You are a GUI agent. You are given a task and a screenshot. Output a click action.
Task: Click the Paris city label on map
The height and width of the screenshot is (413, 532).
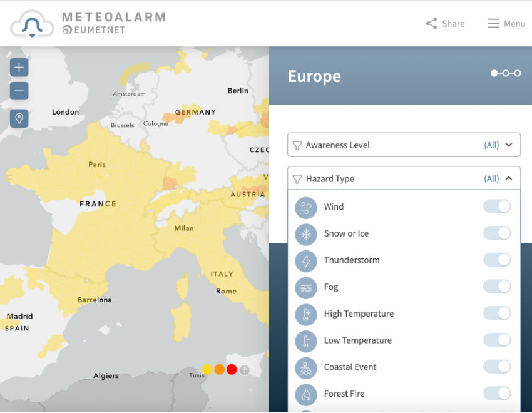pyautogui.click(x=97, y=165)
